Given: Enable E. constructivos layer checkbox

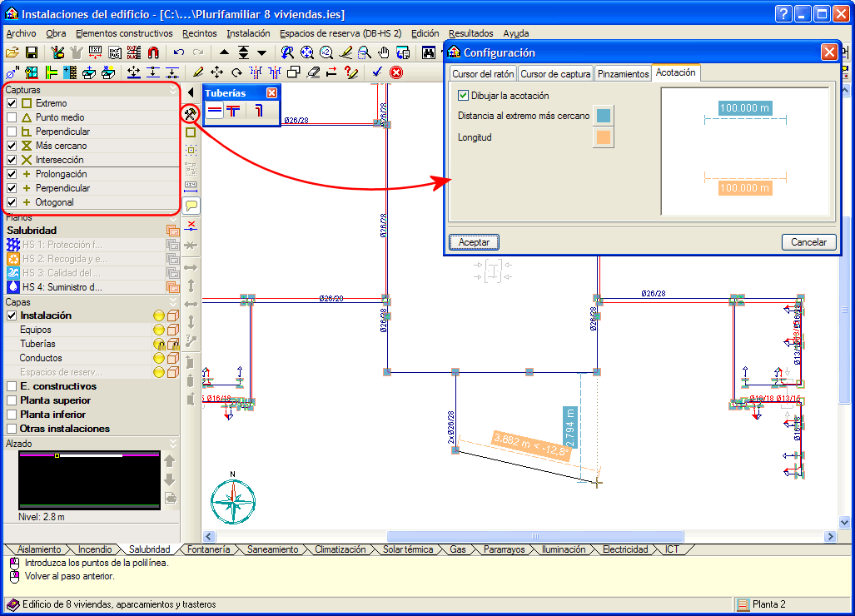Looking at the screenshot, I should [12, 386].
